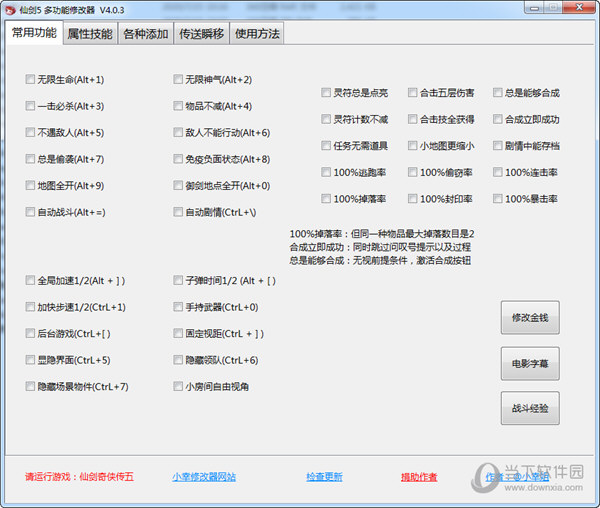Tick 手持武器(Ctrl+0) checkbox

pos(178,307)
